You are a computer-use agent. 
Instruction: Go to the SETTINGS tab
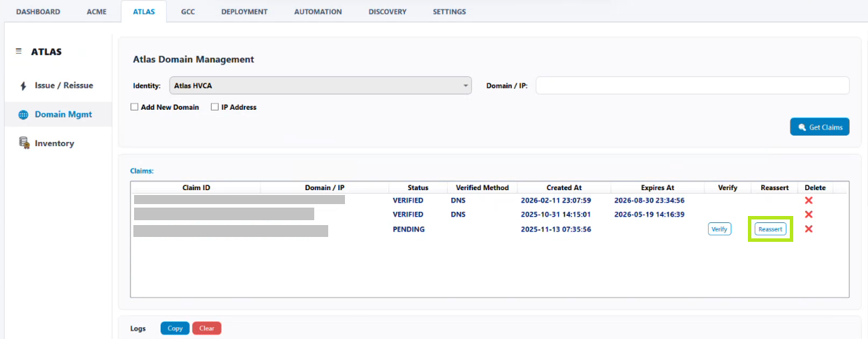pos(449,12)
